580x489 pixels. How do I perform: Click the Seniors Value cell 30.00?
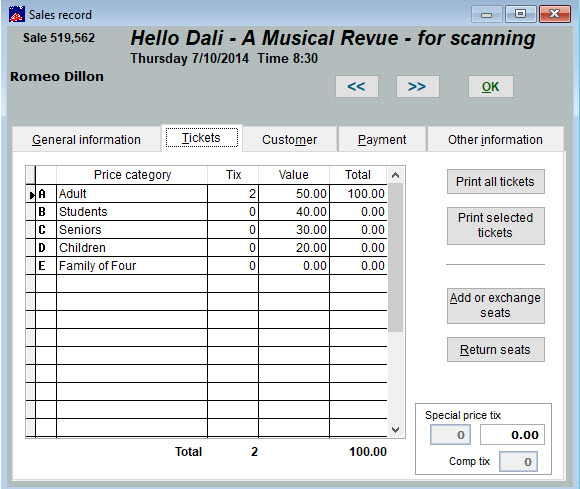pyautogui.click(x=294, y=230)
